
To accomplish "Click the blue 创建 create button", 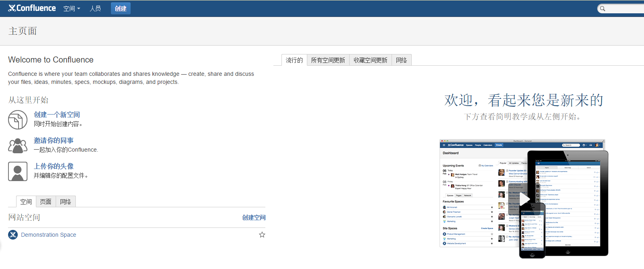I will coord(121,8).
